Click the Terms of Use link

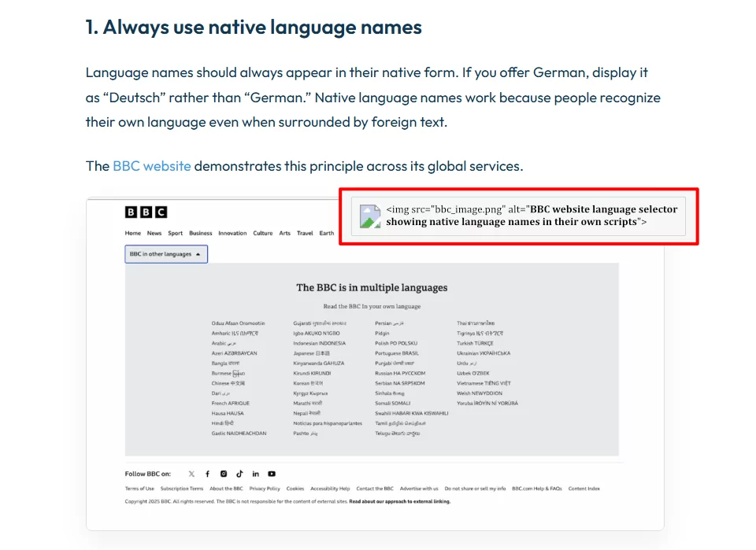tap(140, 488)
